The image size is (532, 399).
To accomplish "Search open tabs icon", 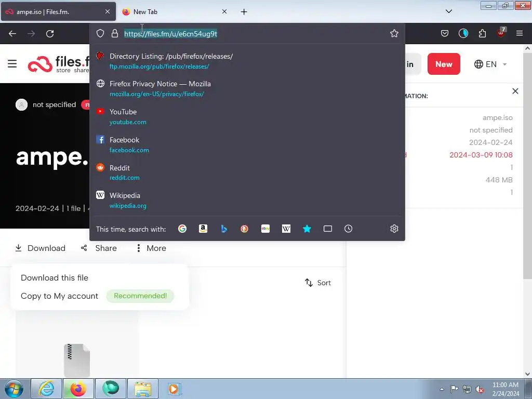I will pos(328,229).
